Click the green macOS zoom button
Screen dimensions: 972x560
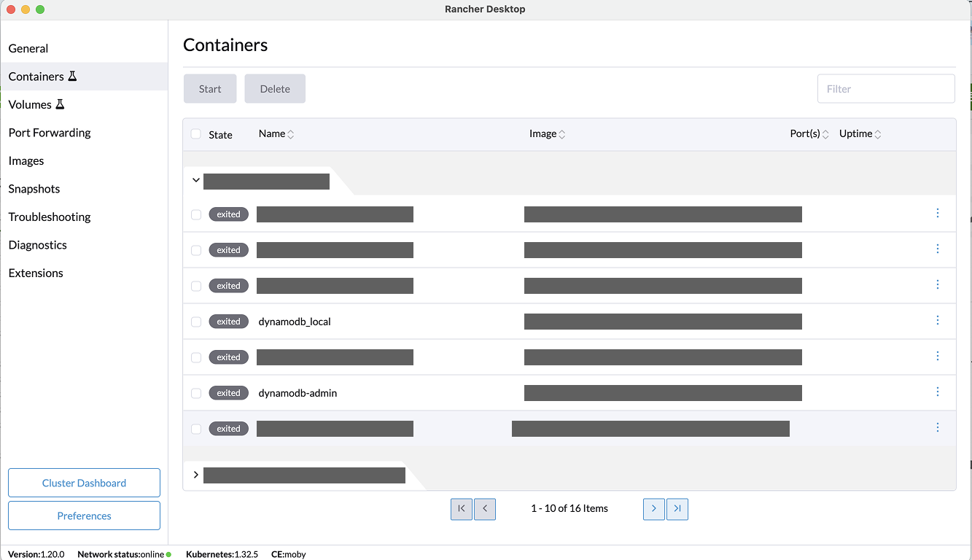click(x=40, y=9)
